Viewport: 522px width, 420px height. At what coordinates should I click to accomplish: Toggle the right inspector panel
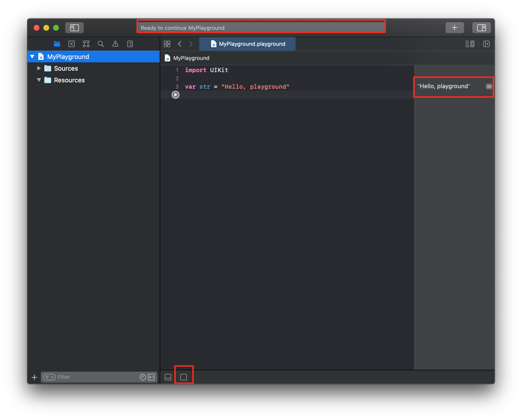point(481,28)
